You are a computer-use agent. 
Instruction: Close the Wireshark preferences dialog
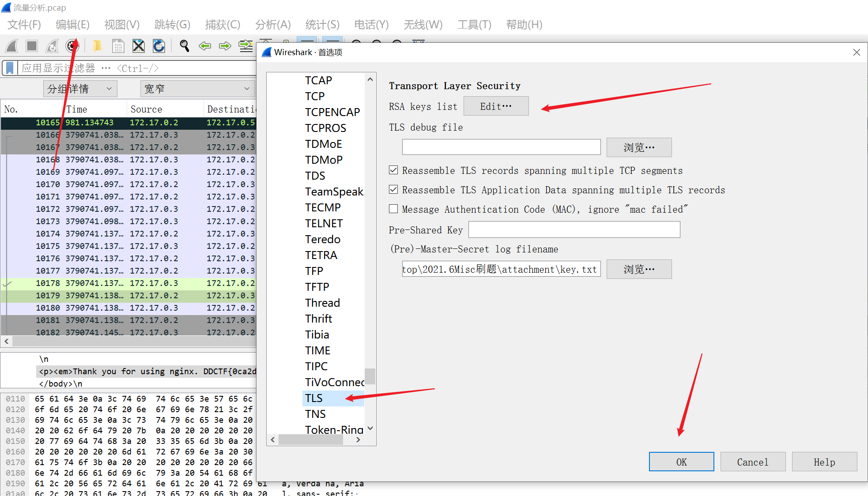click(x=857, y=52)
